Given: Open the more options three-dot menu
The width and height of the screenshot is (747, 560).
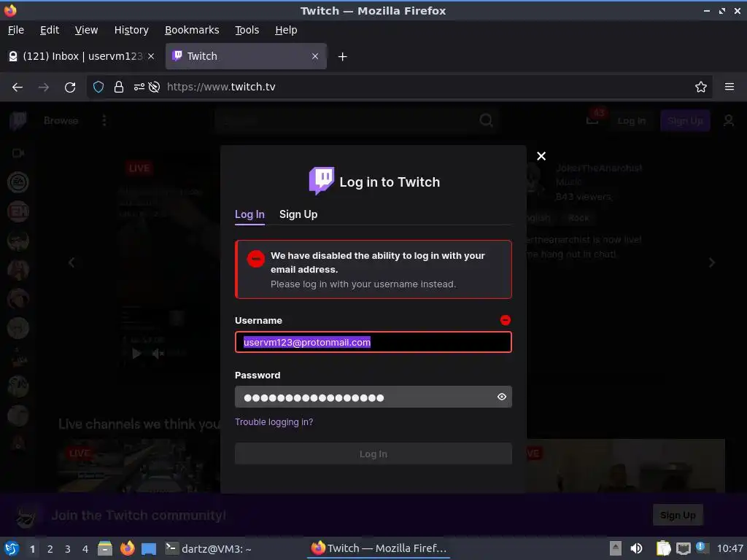Looking at the screenshot, I should click(104, 120).
